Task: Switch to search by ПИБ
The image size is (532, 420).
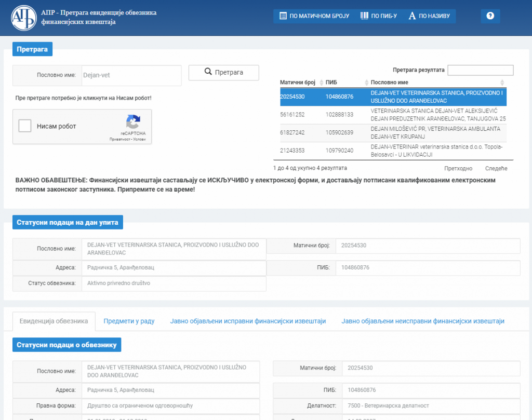Action: pyautogui.click(x=378, y=16)
